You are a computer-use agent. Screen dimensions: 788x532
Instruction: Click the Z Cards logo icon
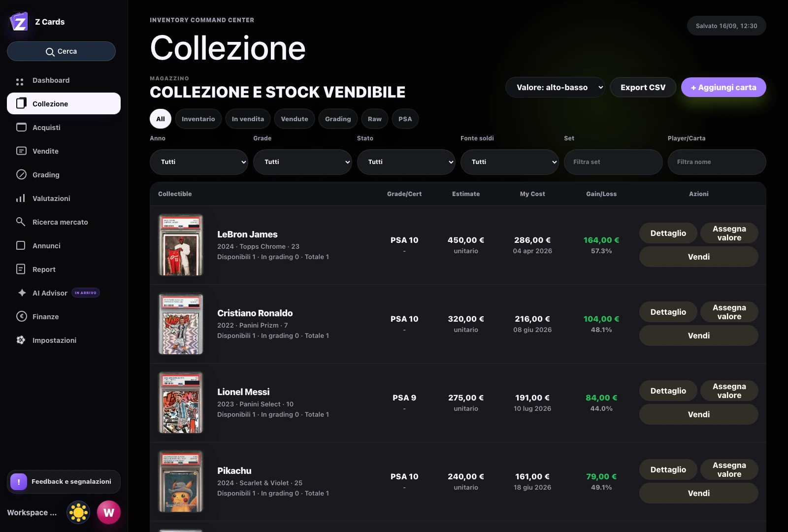point(19,22)
